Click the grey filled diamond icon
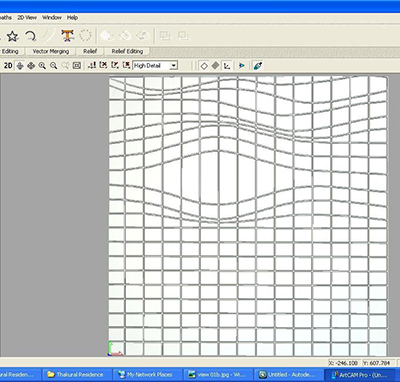The image size is (400, 382). (x=215, y=65)
